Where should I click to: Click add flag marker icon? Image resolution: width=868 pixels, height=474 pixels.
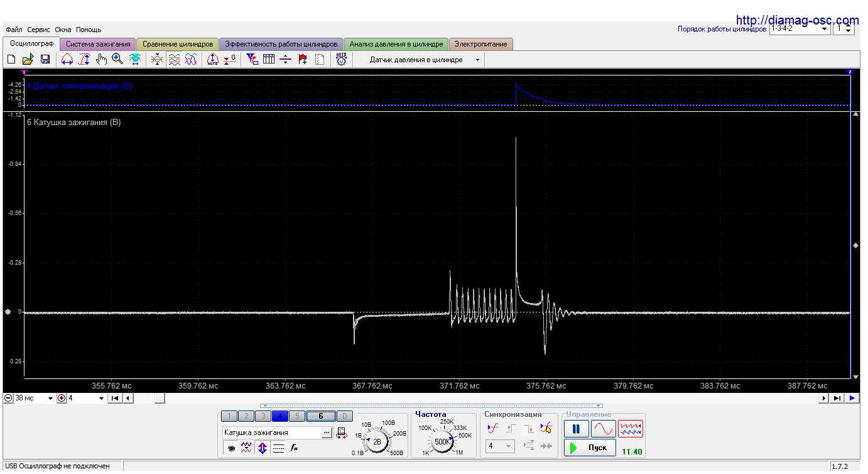(x=303, y=59)
